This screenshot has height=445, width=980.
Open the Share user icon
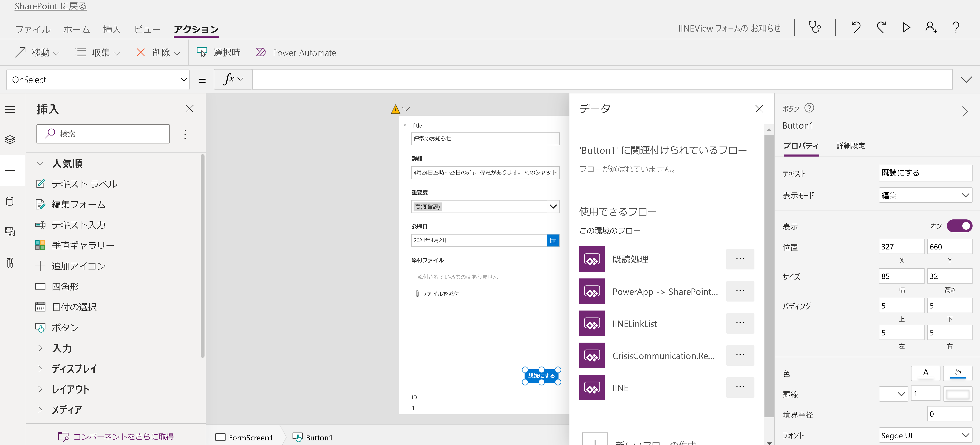click(930, 27)
